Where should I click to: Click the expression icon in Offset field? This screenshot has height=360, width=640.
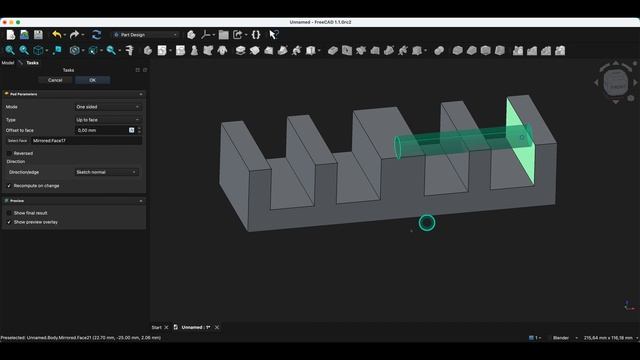pyautogui.click(x=131, y=130)
